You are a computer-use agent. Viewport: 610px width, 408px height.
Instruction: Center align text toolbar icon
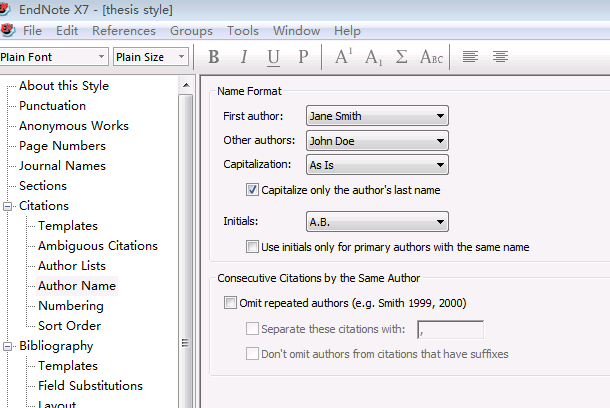point(500,57)
